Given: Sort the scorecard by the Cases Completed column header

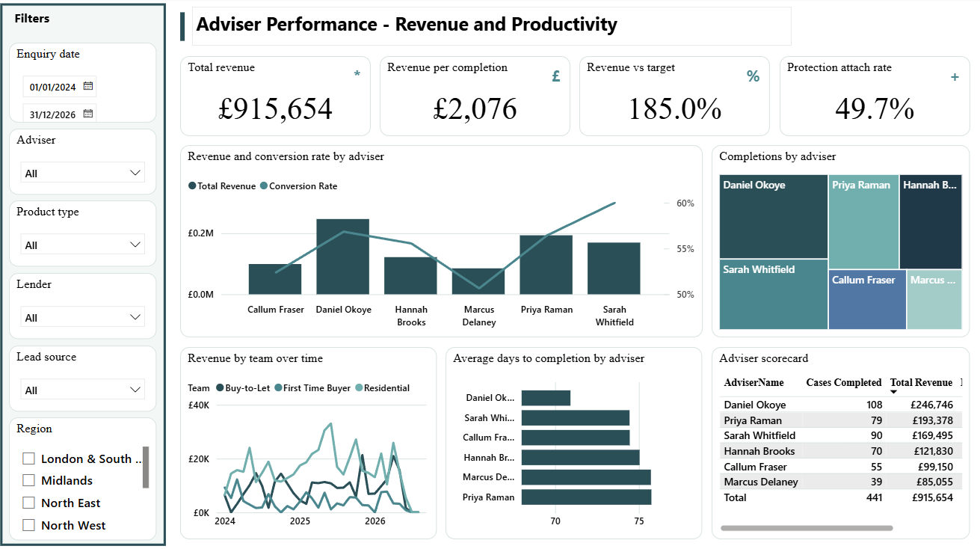Looking at the screenshot, I should point(844,382).
